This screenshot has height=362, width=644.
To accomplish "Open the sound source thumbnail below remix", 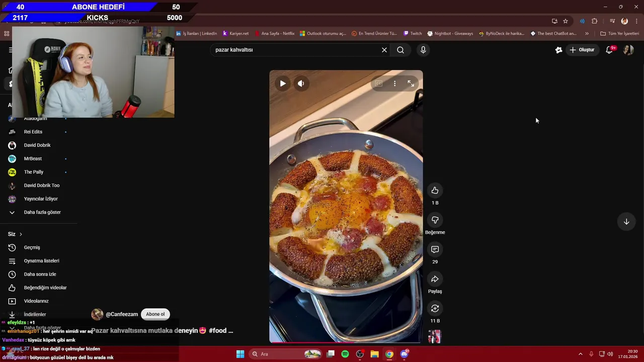I will [434, 337].
